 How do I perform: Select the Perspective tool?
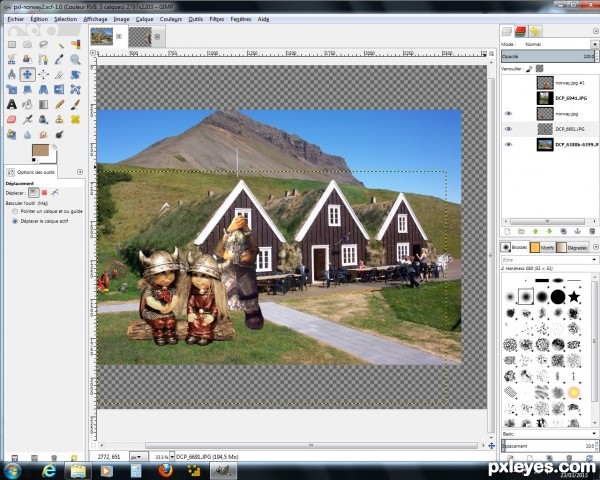coord(43,90)
